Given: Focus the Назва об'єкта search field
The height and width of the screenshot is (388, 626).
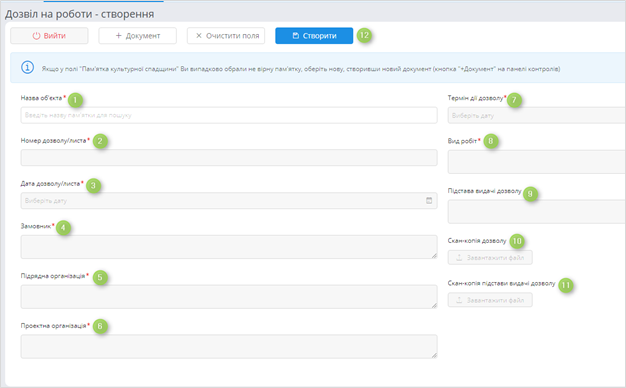Looking at the screenshot, I should [229, 115].
